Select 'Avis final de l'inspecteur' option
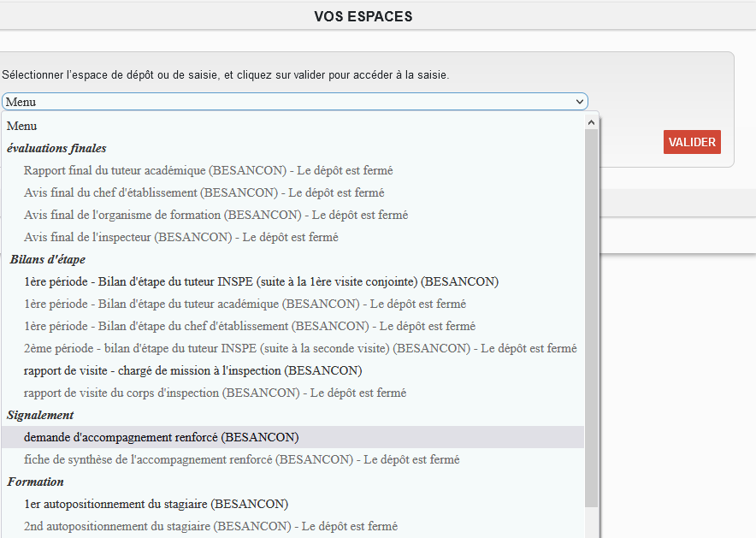Screen dimensions: 756x538 click(180, 237)
